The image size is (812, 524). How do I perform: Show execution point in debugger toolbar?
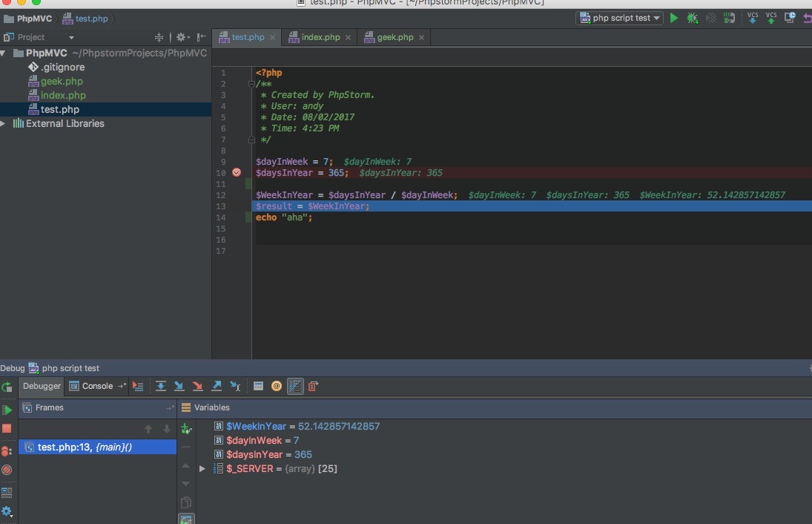(138, 386)
